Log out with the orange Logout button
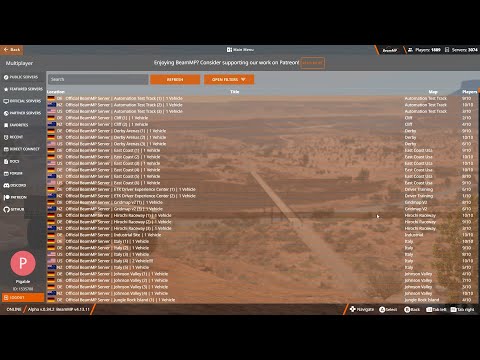Viewport: 480px width, 360px height. coord(23,297)
